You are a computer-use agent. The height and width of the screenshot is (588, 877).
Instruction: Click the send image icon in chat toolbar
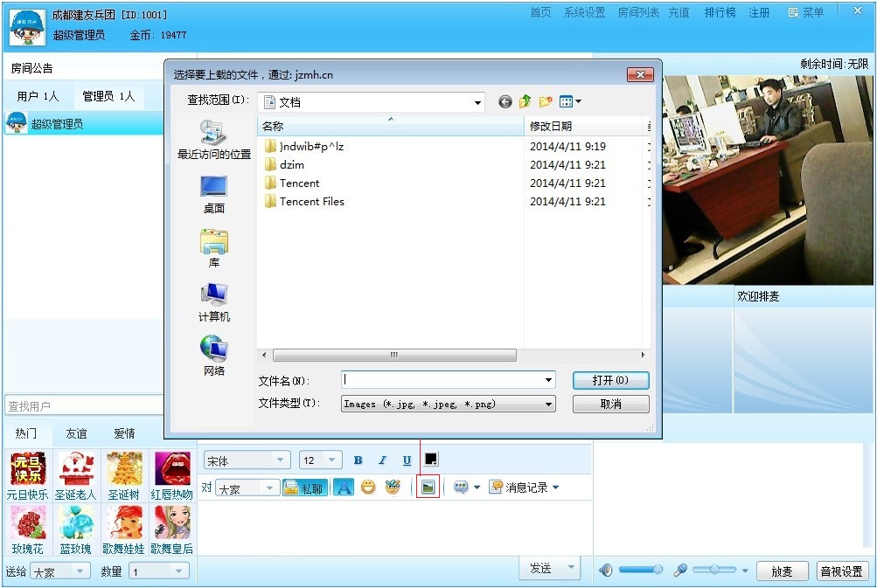pyautogui.click(x=428, y=488)
